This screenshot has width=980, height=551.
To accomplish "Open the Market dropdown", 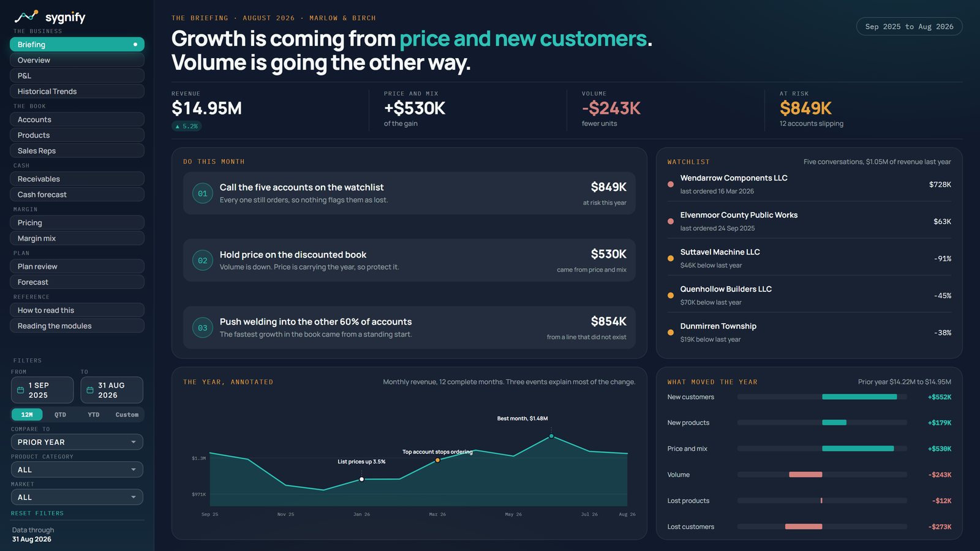I will pos(77,497).
